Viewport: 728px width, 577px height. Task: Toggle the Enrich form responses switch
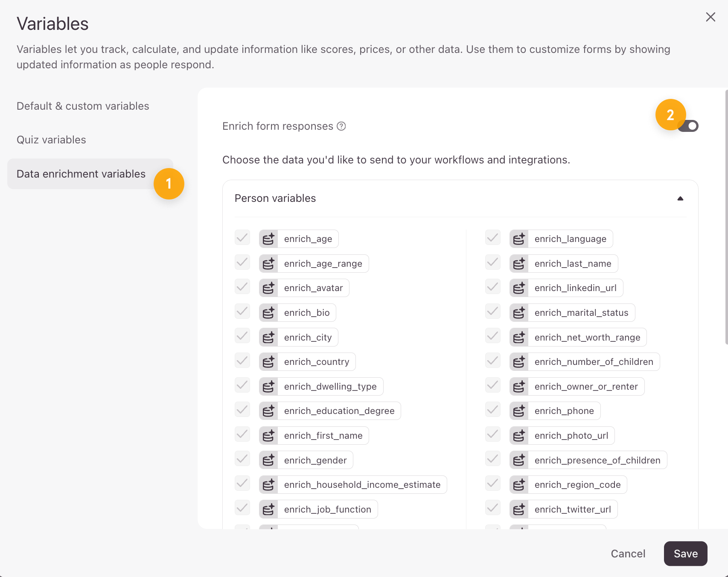click(689, 126)
